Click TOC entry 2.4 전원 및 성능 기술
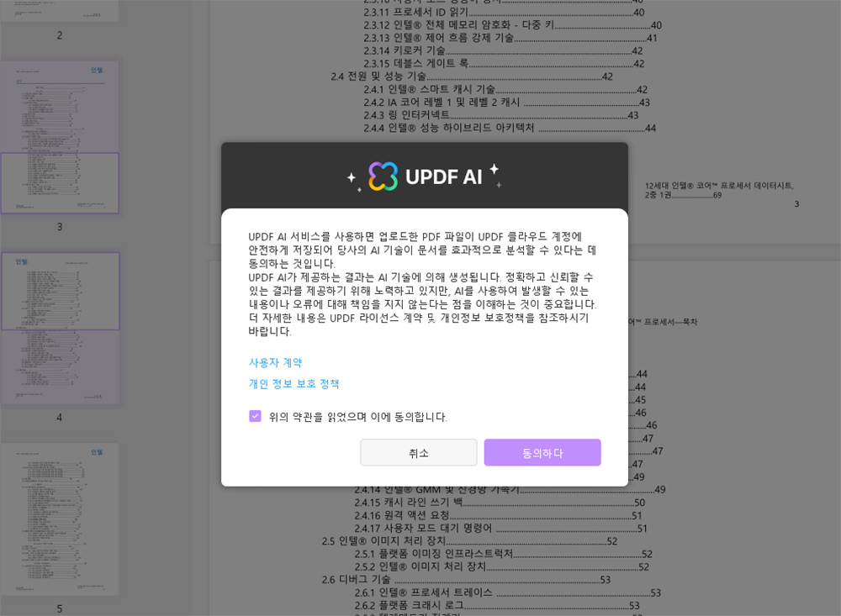 tap(472, 76)
